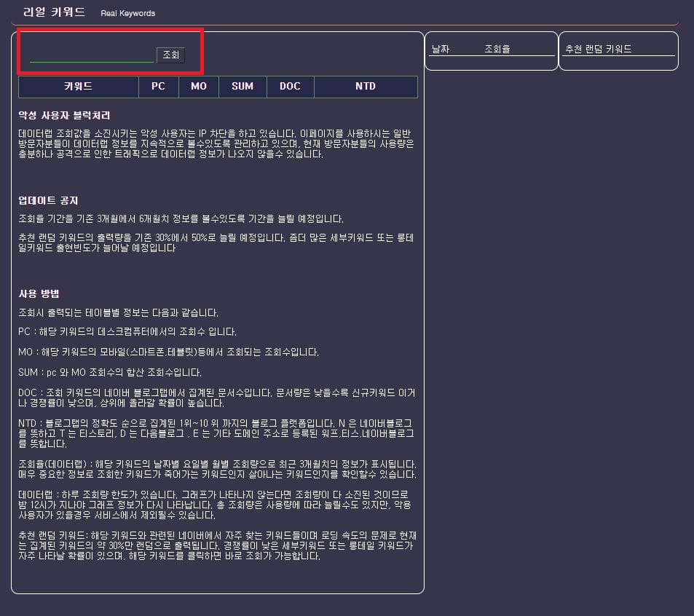Select the SUM column header
The image size is (694, 616).
[x=242, y=87]
